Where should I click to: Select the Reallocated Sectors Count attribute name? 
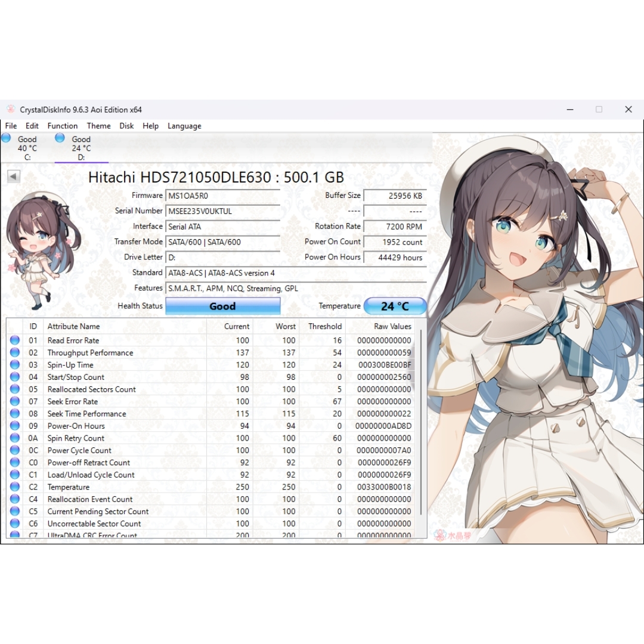point(92,389)
